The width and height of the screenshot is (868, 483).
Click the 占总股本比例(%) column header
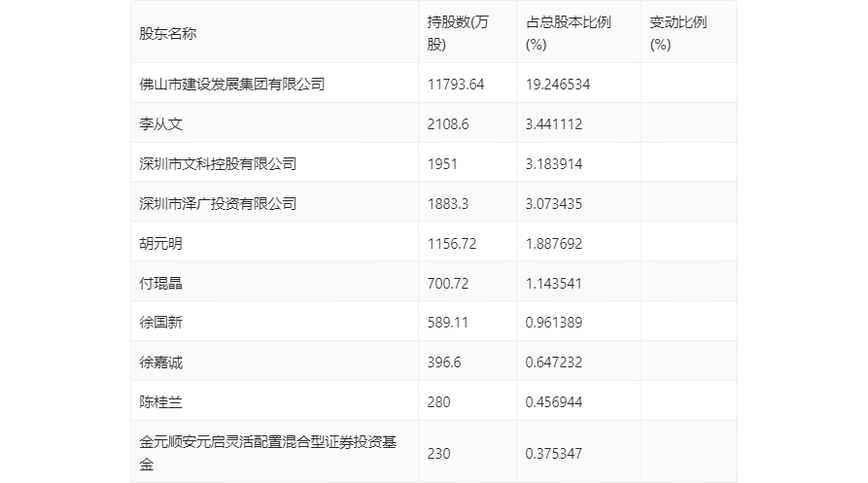568,33
